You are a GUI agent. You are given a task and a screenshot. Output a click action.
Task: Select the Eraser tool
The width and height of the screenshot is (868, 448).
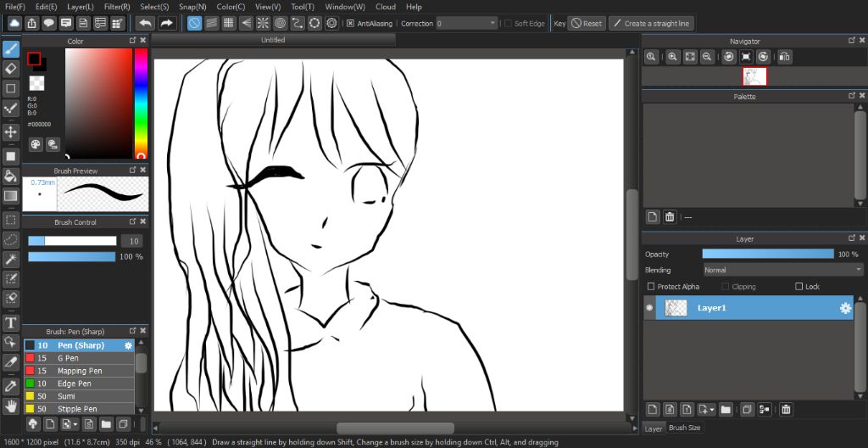pos(10,69)
